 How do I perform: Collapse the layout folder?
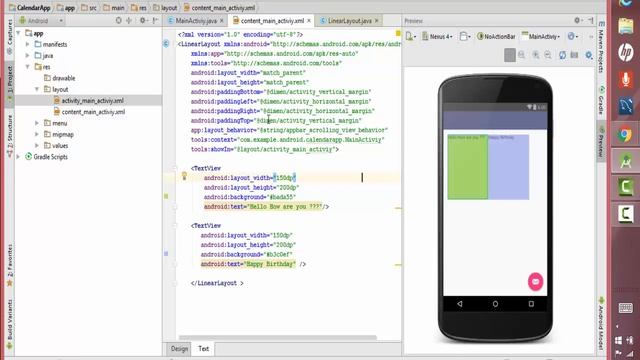coord(37,89)
